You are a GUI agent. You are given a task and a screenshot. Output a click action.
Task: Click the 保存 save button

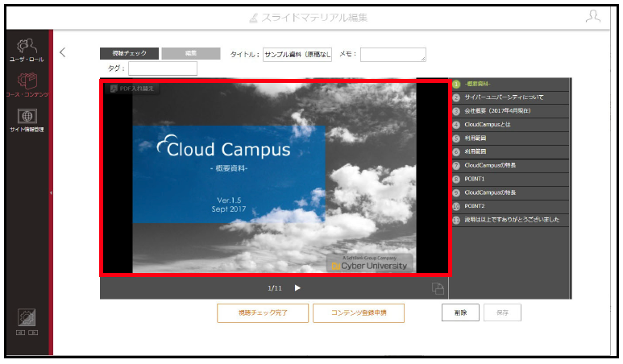coord(502,312)
